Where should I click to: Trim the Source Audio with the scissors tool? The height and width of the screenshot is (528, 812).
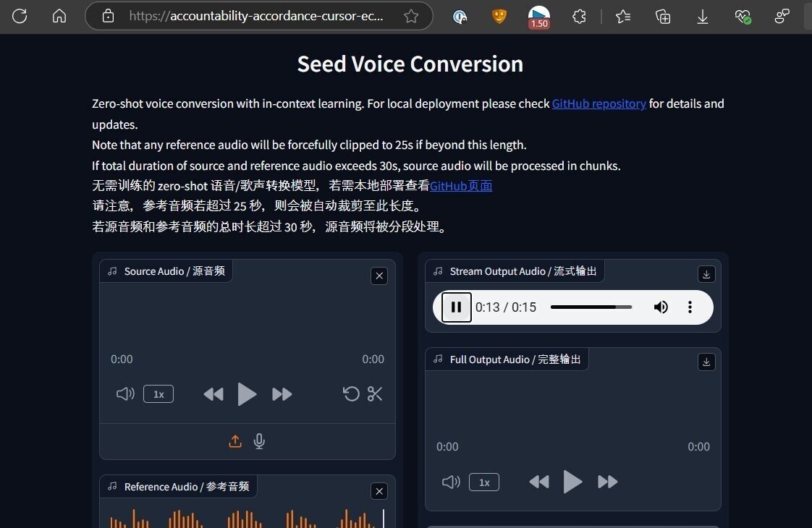(375, 394)
